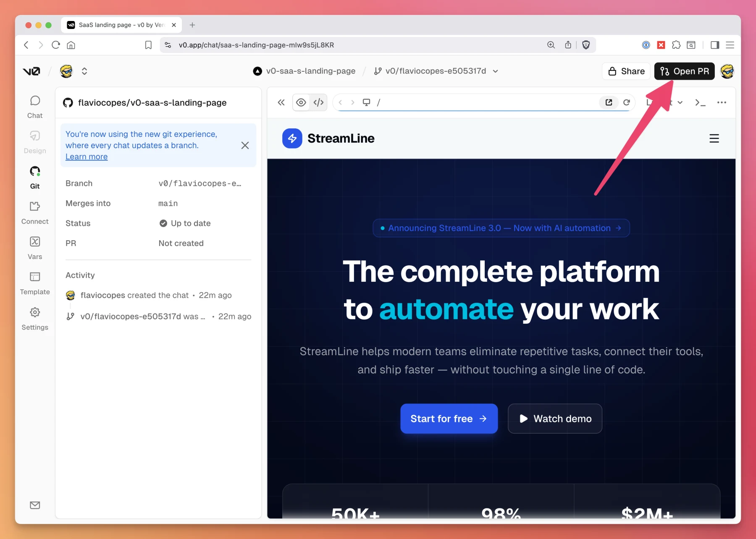Click the 'main' merge target value
The width and height of the screenshot is (756, 539).
[x=168, y=204]
